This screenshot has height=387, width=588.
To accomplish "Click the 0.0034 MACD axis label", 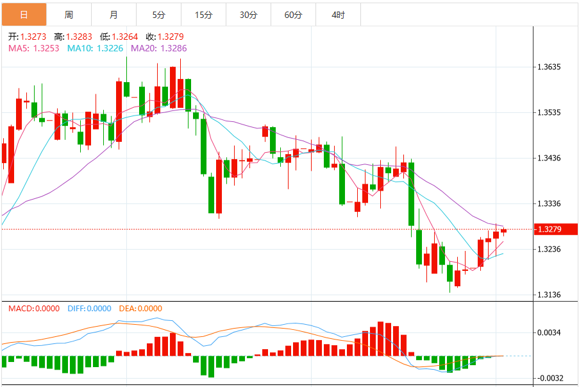I will click(x=550, y=332).
